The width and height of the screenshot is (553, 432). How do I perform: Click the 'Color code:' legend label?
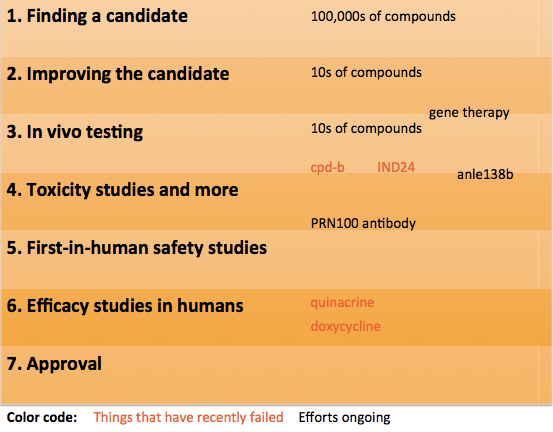click(42, 418)
